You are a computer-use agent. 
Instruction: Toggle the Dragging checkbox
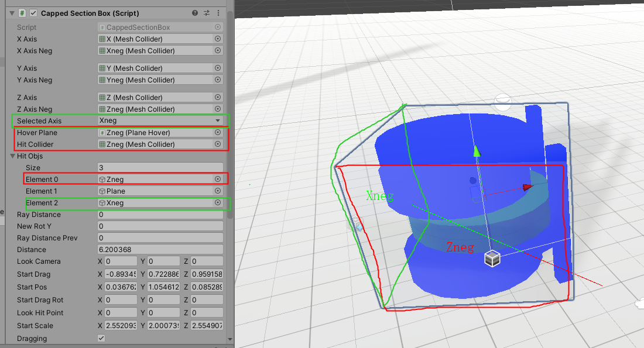click(101, 337)
